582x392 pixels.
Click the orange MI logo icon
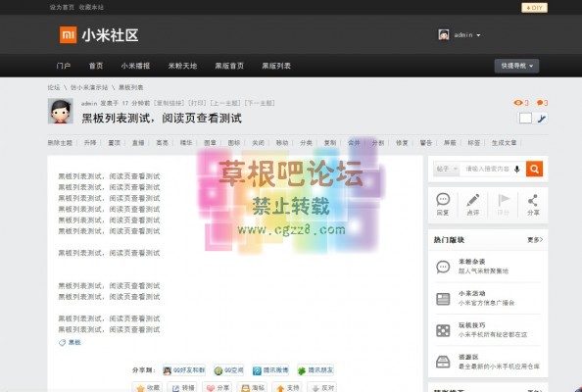coord(68,35)
